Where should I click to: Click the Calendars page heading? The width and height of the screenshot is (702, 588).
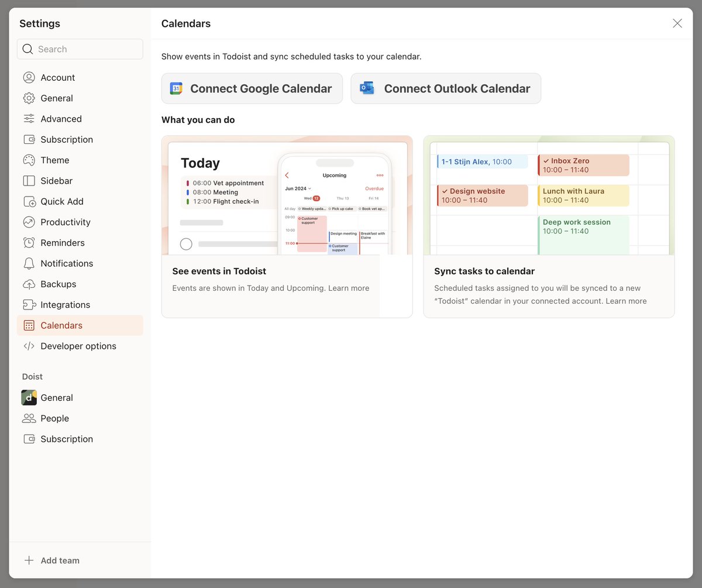click(x=186, y=23)
